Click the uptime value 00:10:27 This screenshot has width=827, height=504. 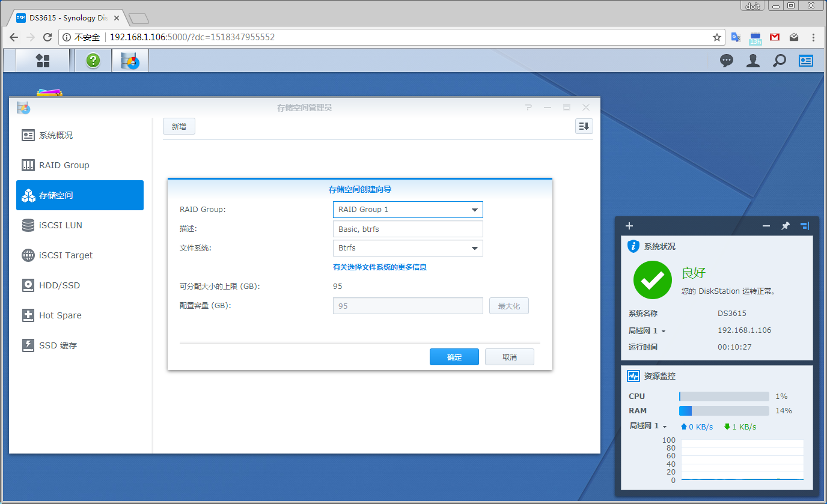[x=734, y=347]
